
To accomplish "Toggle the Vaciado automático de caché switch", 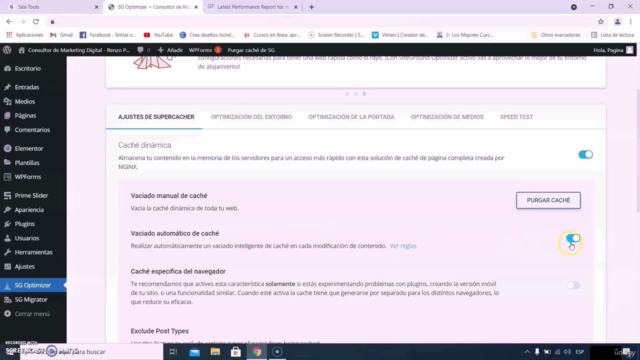I will tap(573, 238).
